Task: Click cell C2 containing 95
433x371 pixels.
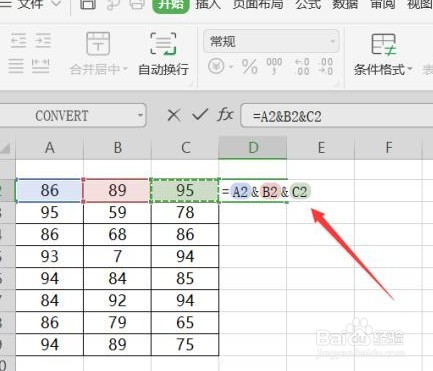Action: 185,190
